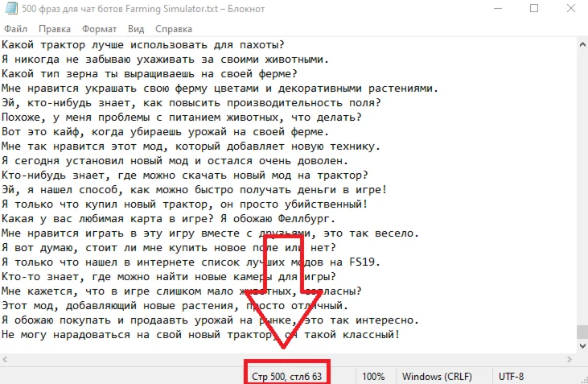Click the horizontal scrollbar left arrow
This screenshot has height=384, width=588.
click(6, 360)
